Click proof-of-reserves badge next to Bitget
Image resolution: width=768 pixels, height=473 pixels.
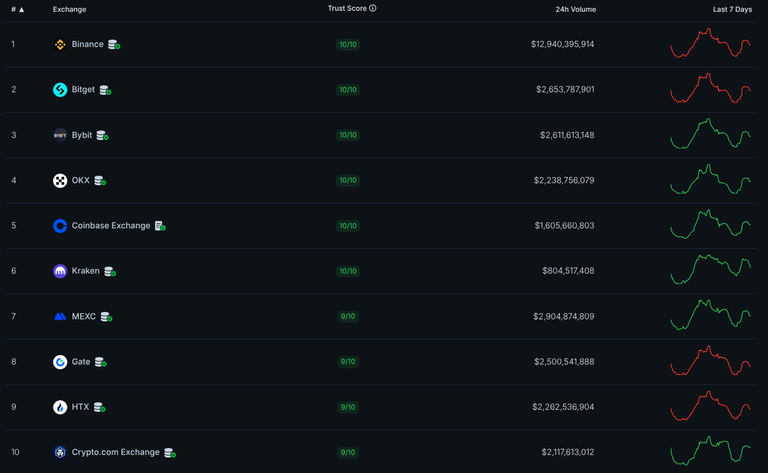(x=105, y=90)
